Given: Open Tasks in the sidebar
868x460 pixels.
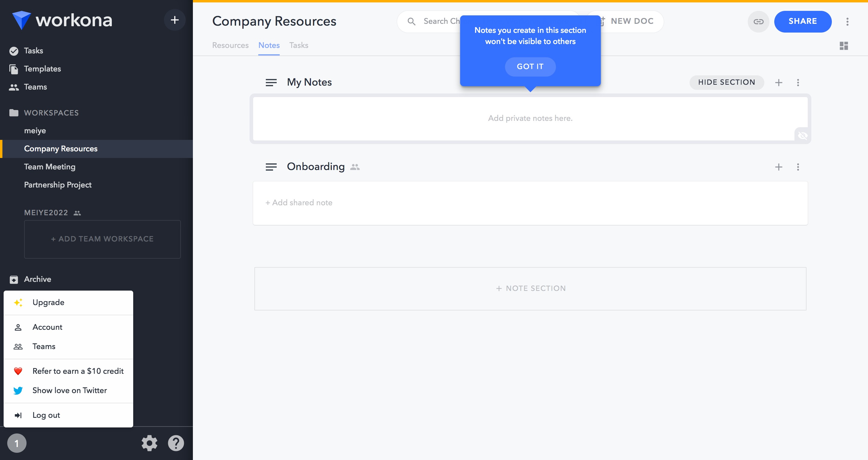Looking at the screenshot, I should pos(33,51).
